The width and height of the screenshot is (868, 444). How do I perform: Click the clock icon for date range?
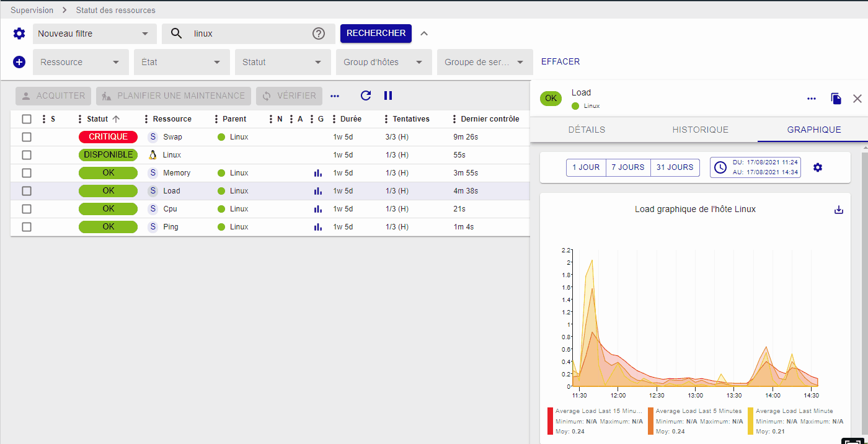coord(720,167)
